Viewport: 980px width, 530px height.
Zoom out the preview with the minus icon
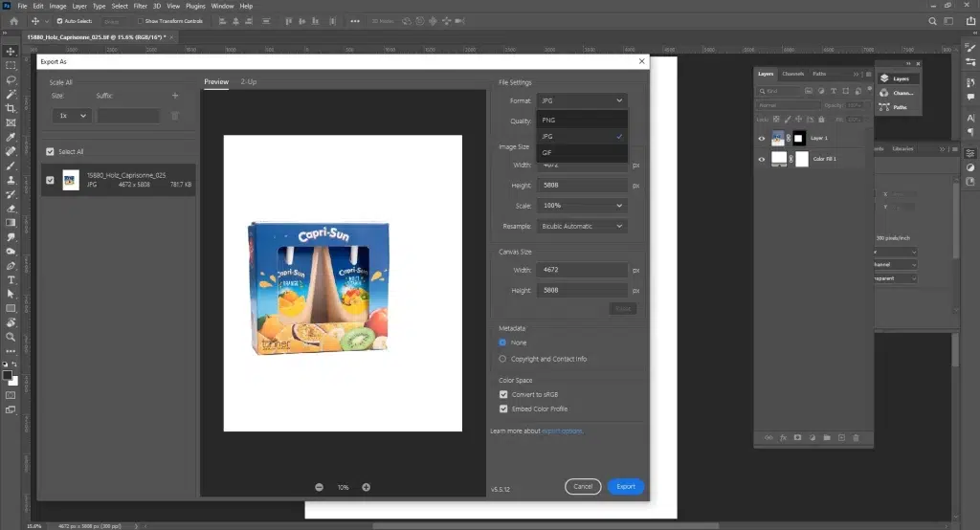coord(320,488)
